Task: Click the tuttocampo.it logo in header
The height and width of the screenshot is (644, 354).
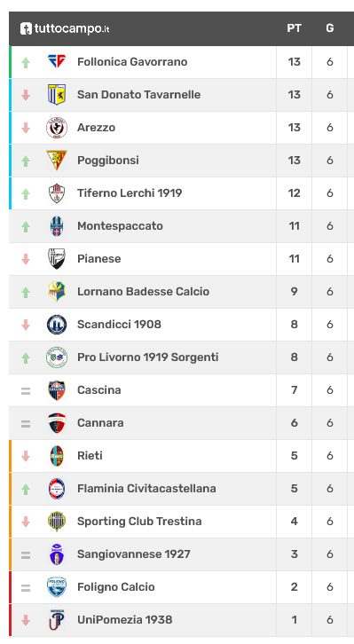Action: [x=65, y=28]
